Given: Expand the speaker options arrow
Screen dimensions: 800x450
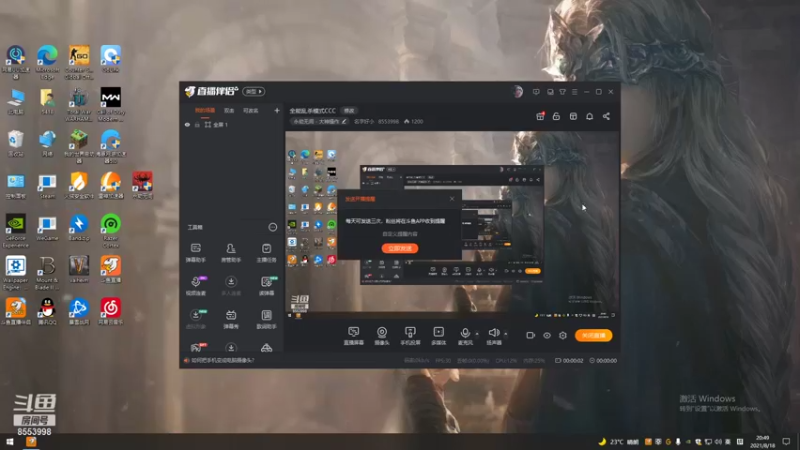Looking at the screenshot, I should [506, 334].
